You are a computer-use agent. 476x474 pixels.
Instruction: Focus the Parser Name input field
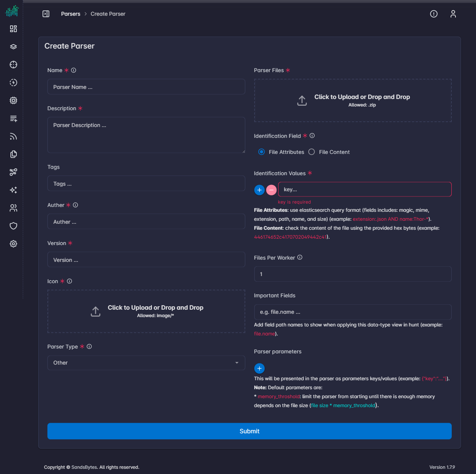pos(146,87)
